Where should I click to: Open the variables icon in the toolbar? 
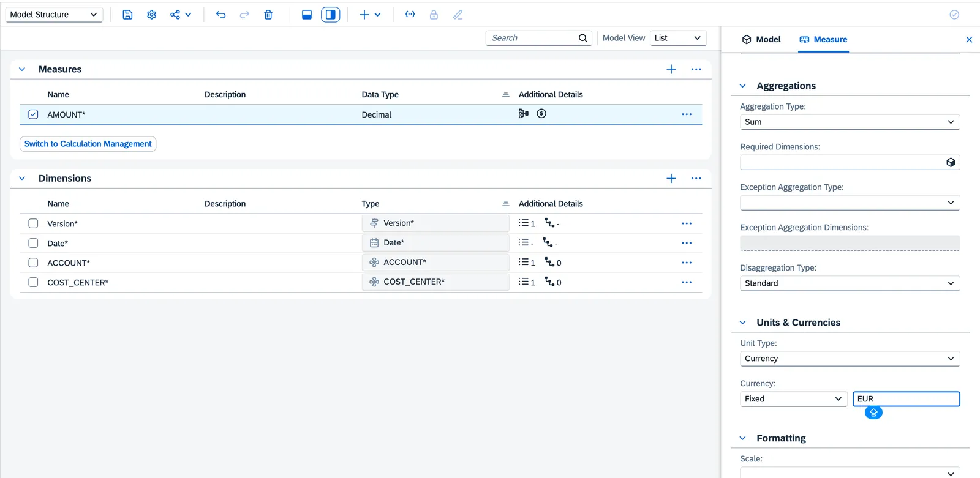pyautogui.click(x=410, y=15)
